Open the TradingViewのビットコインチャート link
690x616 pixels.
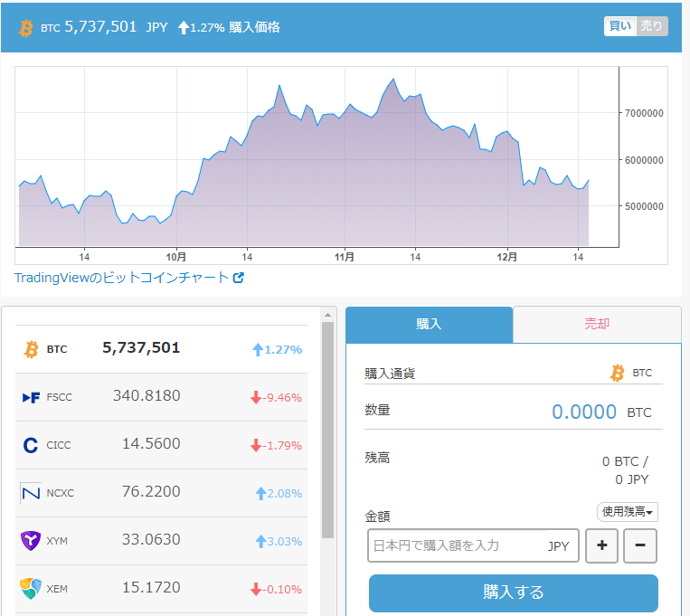(121, 279)
